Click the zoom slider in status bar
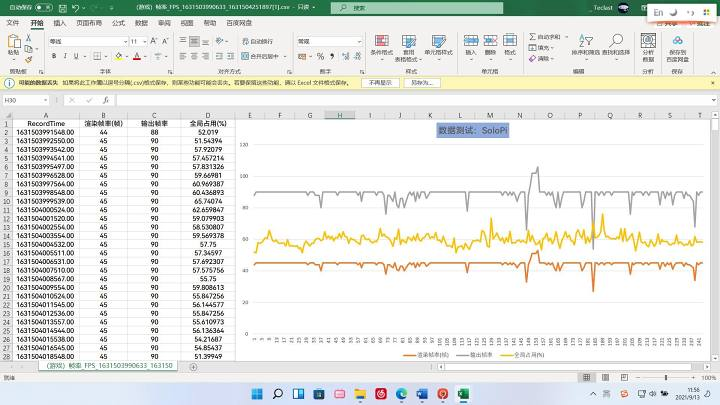The width and height of the screenshot is (720, 405). [x=665, y=377]
